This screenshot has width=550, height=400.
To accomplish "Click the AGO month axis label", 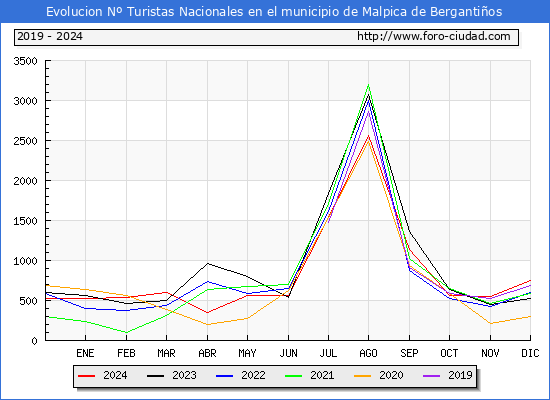I will (x=368, y=353).
